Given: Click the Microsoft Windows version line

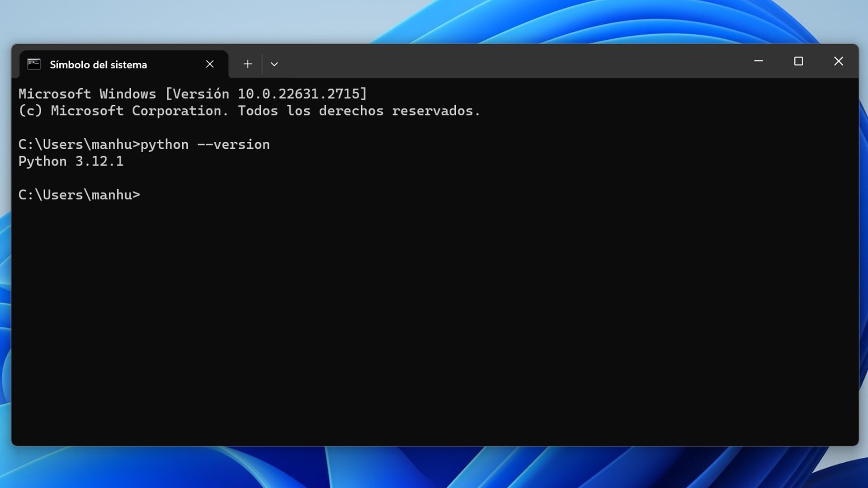Looking at the screenshot, I should pyautogui.click(x=192, y=94).
